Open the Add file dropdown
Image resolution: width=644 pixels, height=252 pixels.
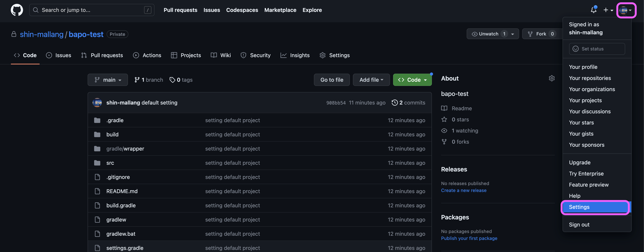(371, 80)
